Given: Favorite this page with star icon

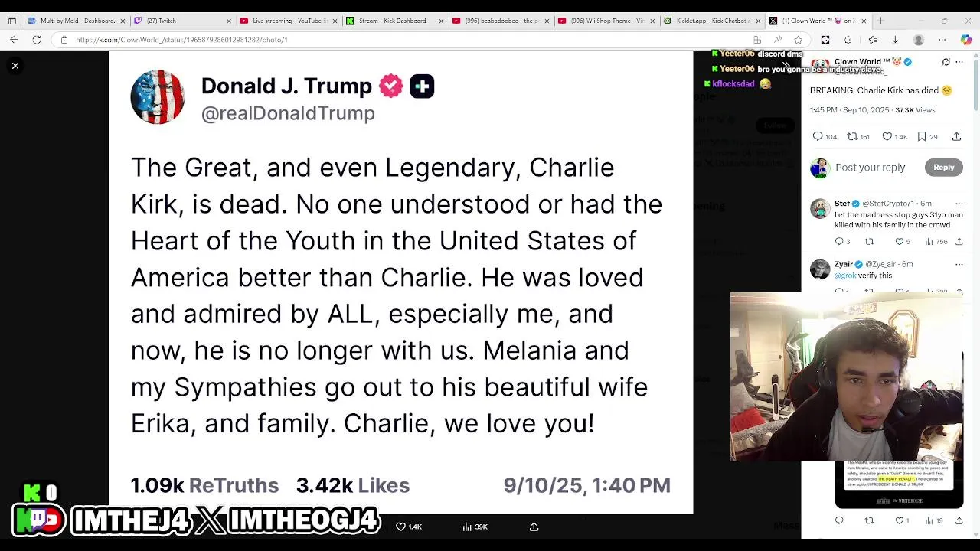Looking at the screenshot, I should (x=799, y=40).
